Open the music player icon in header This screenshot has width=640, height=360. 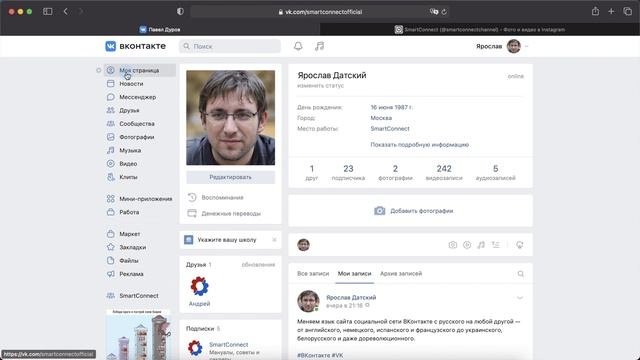point(319,46)
